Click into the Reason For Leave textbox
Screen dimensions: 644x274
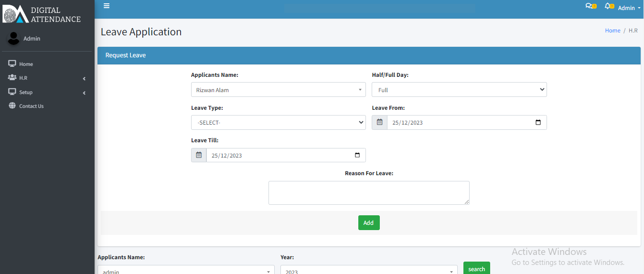368,193
